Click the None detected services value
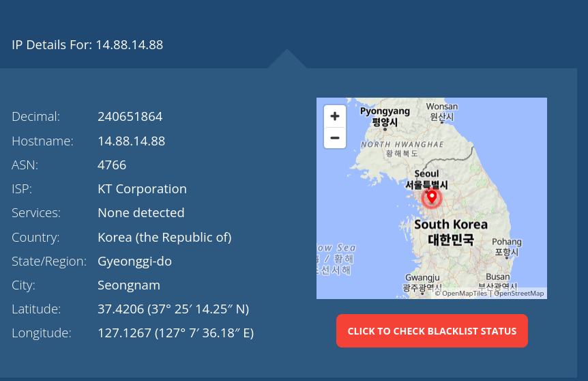This screenshot has width=588, height=381. coord(141,213)
